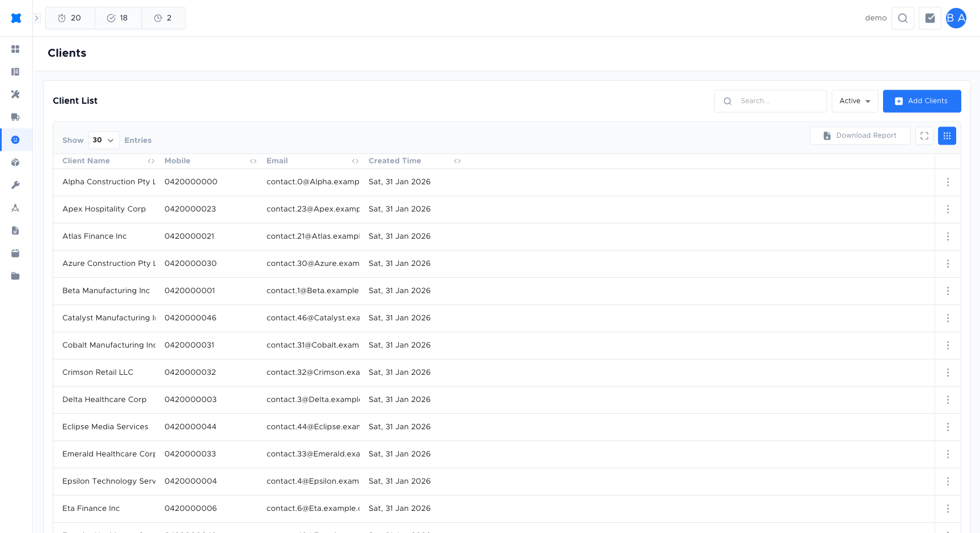The height and width of the screenshot is (533, 980).
Task: Click the blue app logo icon
Action: click(x=16, y=18)
